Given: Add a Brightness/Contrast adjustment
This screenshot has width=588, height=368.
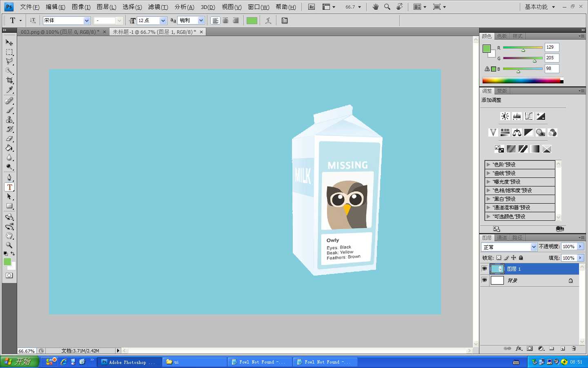Looking at the screenshot, I should click(x=505, y=116).
